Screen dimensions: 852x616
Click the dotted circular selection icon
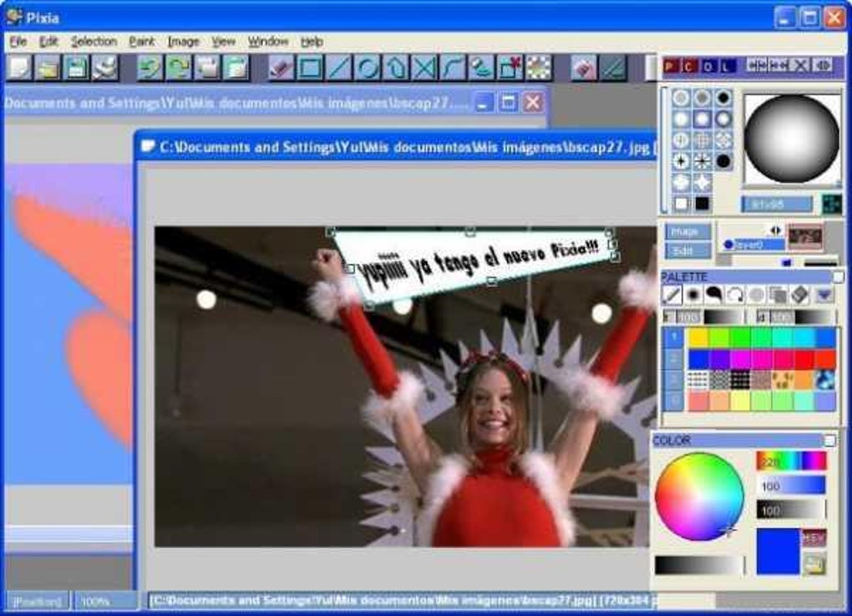(x=539, y=68)
